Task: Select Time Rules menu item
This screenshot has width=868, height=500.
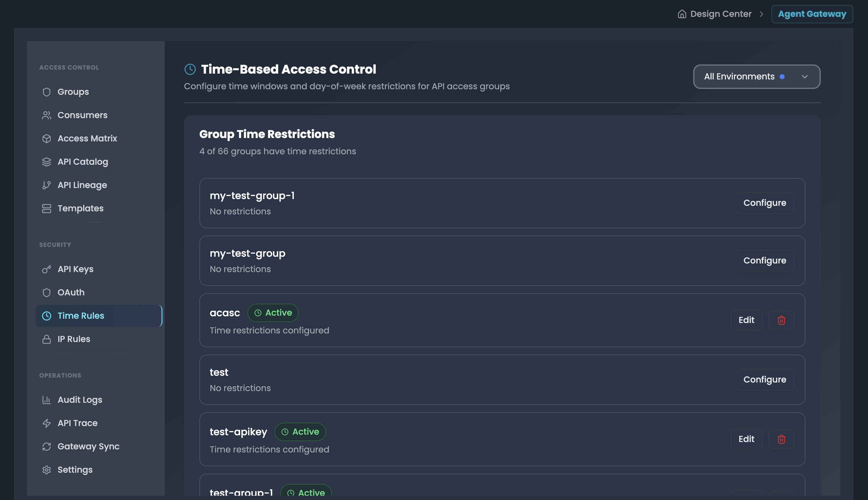Action: tap(99, 316)
